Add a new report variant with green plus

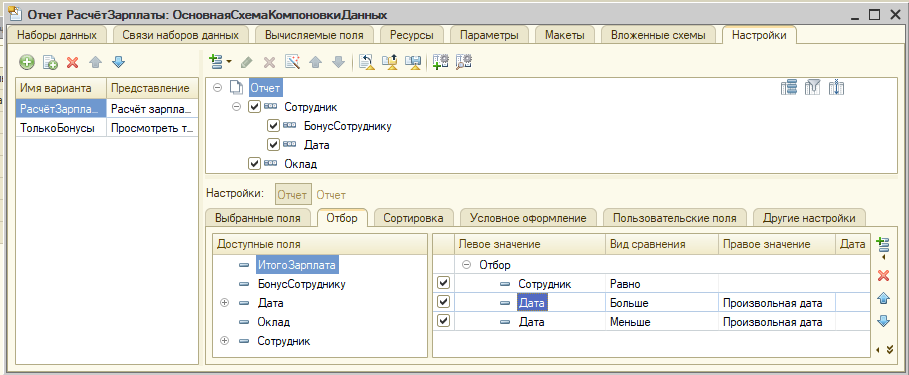click(x=27, y=63)
